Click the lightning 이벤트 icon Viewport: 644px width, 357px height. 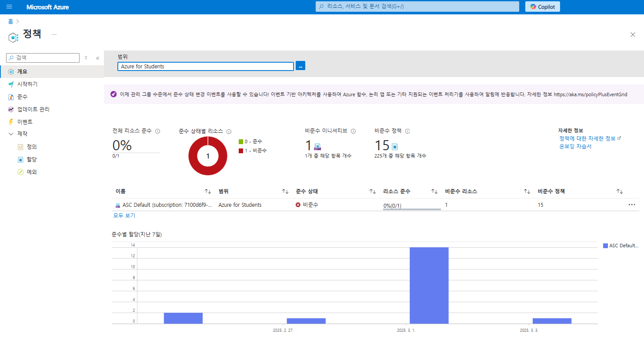click(x=11, y=122)
